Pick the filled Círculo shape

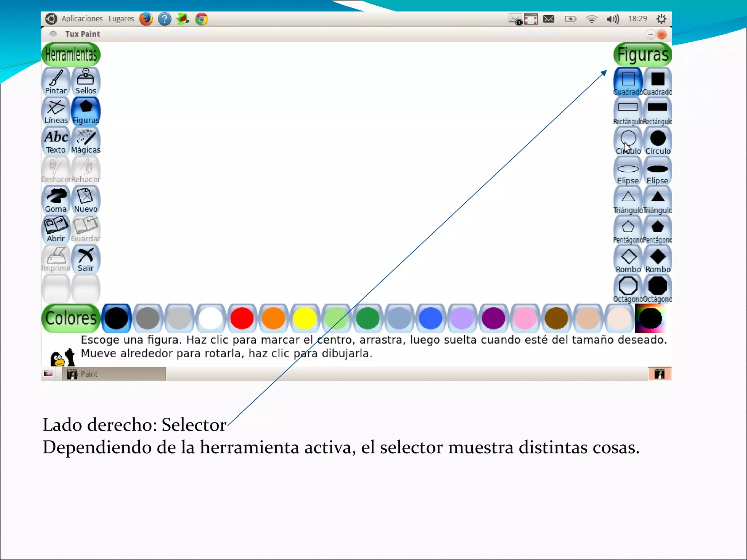pyautogui.click(x=657, y=141)
